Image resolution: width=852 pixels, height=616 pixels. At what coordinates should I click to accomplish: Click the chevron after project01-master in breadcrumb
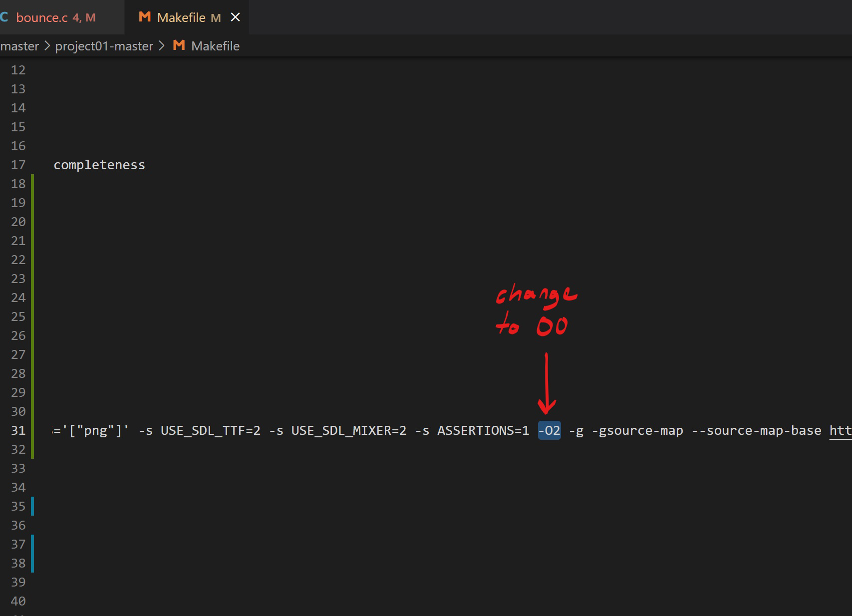click(162, 46)
